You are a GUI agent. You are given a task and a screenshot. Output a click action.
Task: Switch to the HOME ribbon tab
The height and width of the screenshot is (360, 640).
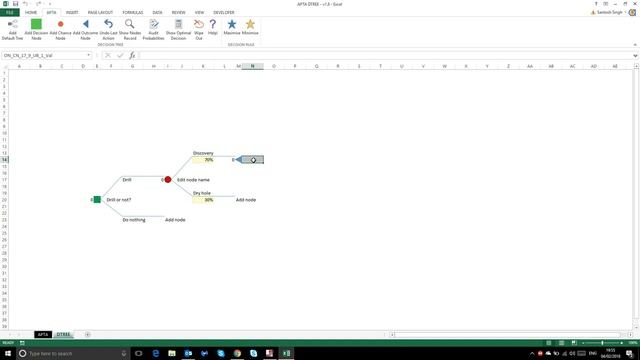[x=31, y=13]
